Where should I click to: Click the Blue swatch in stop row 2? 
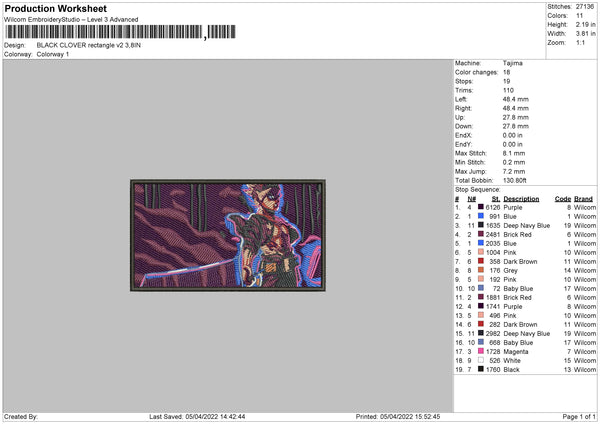[x=481, y=216]
